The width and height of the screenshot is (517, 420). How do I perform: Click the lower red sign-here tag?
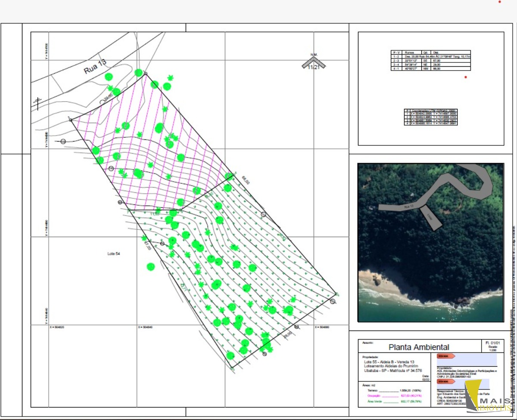(445, 381)
